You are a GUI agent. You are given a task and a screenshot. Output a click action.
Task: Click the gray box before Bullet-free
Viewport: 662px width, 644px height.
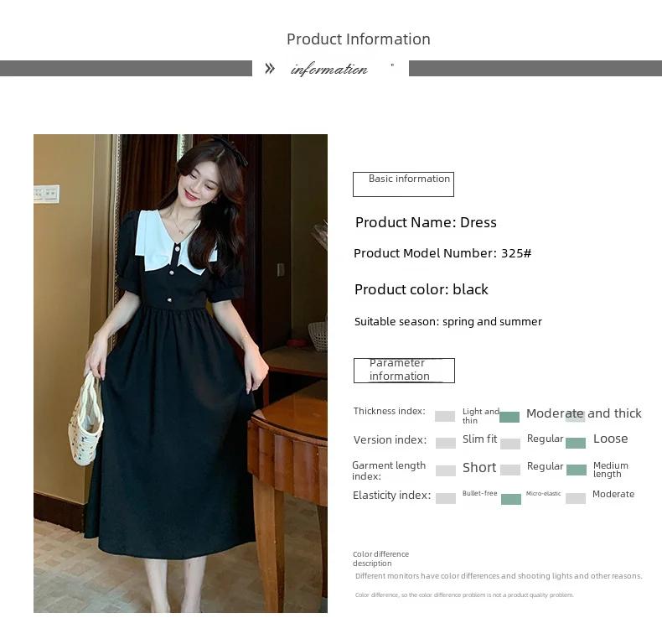pyautogui.click(x=446, y=498)
